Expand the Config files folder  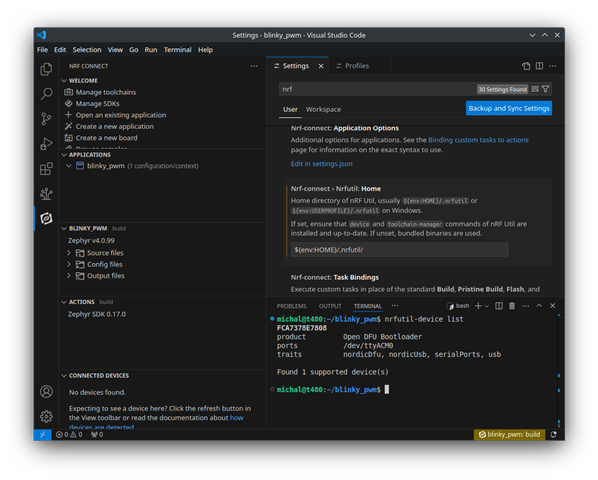click(x=69, y=264)
